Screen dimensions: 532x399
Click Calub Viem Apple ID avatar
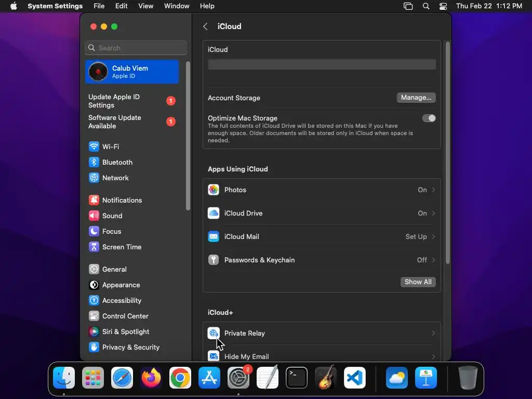pyautogui.click(x=98, y=72)
